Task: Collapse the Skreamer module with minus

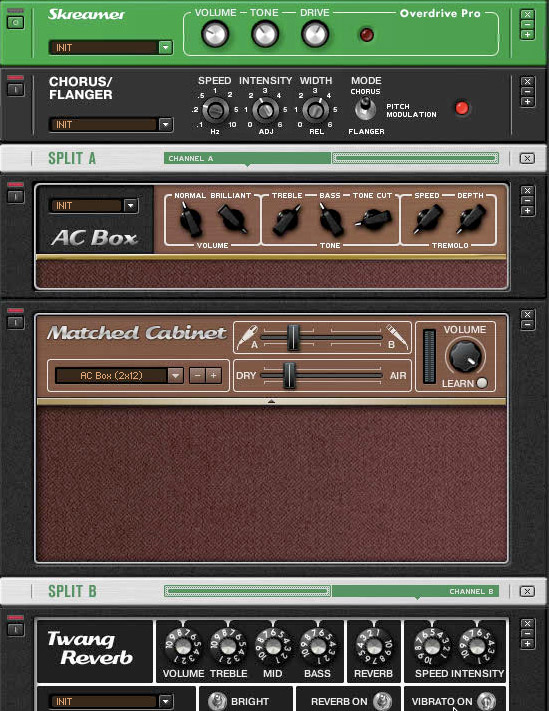Action: tap(527, 24)
